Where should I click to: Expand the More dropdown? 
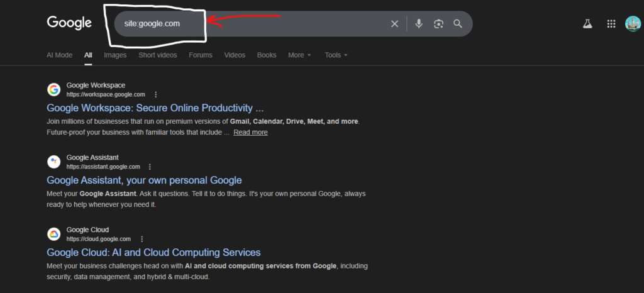[299, 55]
